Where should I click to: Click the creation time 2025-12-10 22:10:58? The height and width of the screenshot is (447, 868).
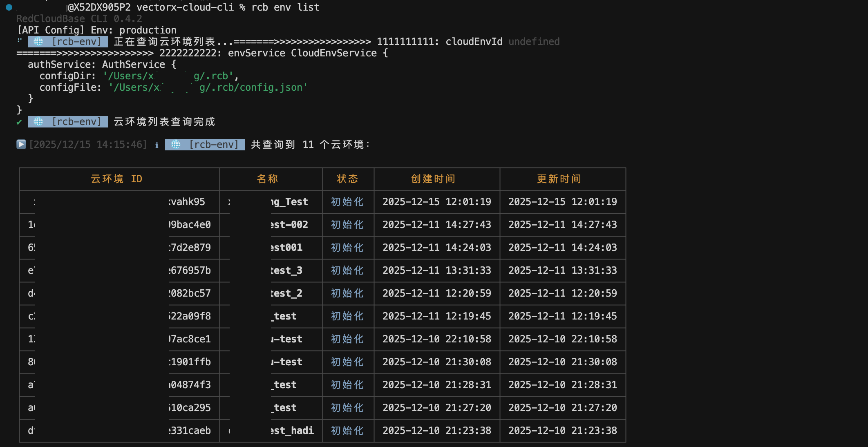(x=436, y=339)
